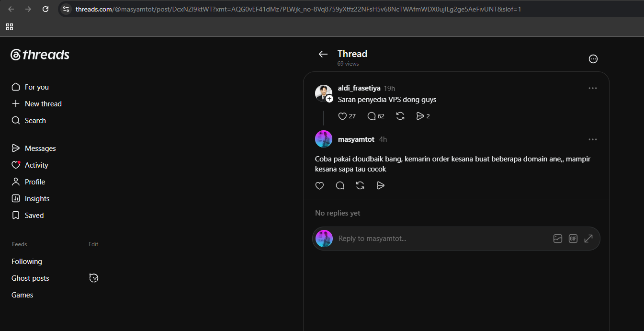644x331 pixels.
Task: Attach media using the image icon in reply box
Action: coord(558,239)
